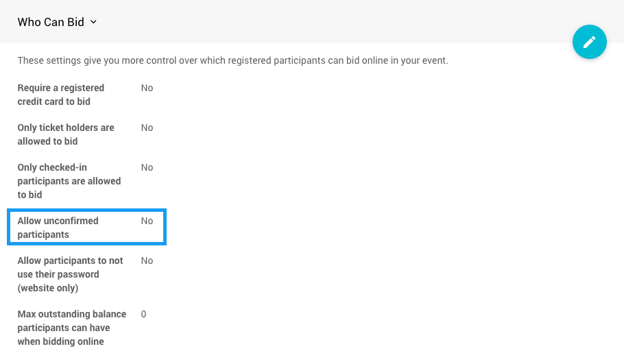
Task: Click the Who Can Bid section title
Action: click(51, 22)
